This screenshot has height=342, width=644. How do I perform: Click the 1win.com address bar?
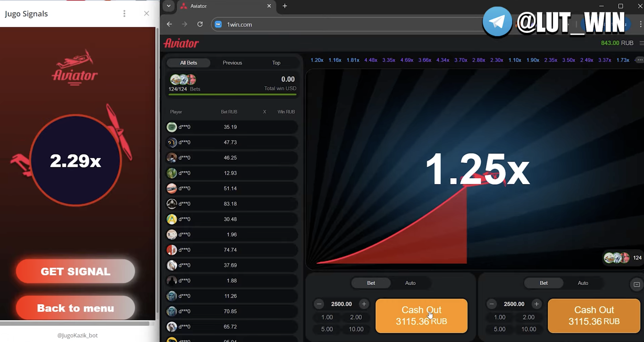[347, 24]
